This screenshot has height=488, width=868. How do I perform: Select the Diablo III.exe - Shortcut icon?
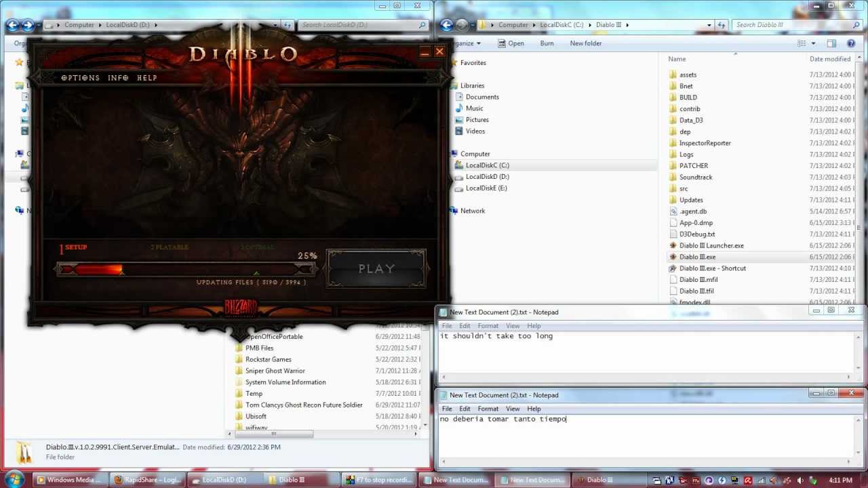click(x=673, y=268)
